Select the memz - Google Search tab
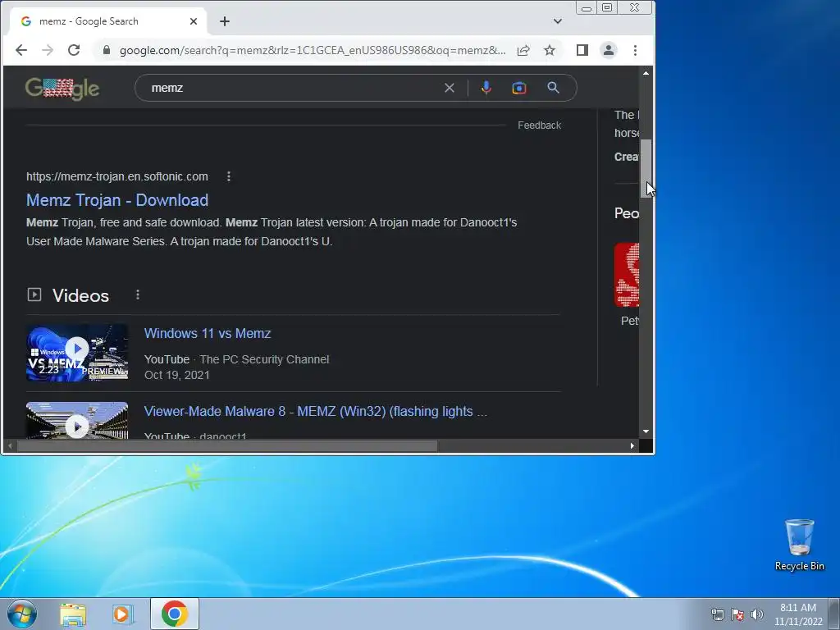 [x=107, y=21]
